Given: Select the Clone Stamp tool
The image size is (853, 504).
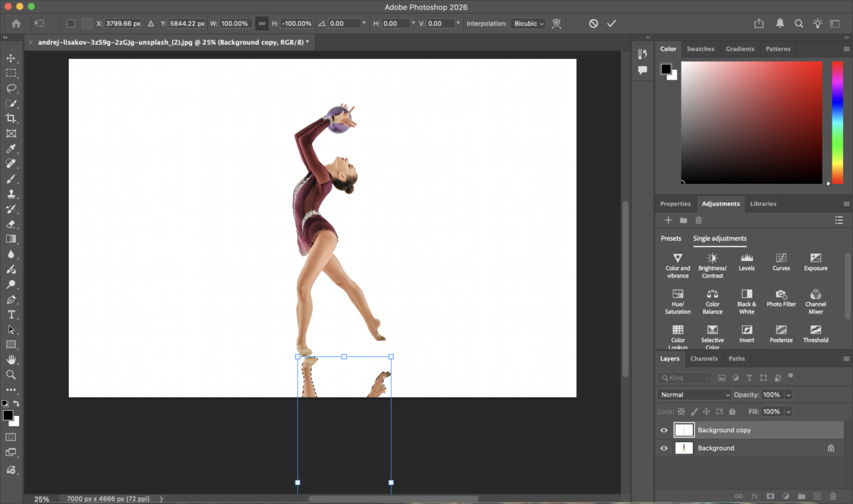Looking at the screenshot, I should tap(11, 194).
